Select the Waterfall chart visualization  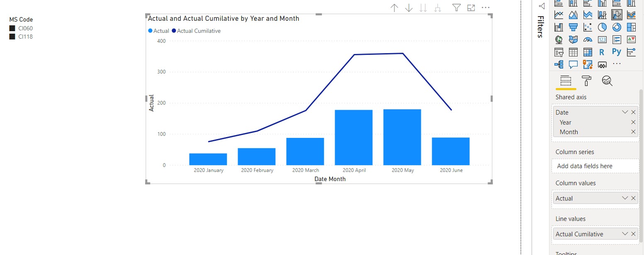click(559, 27)
